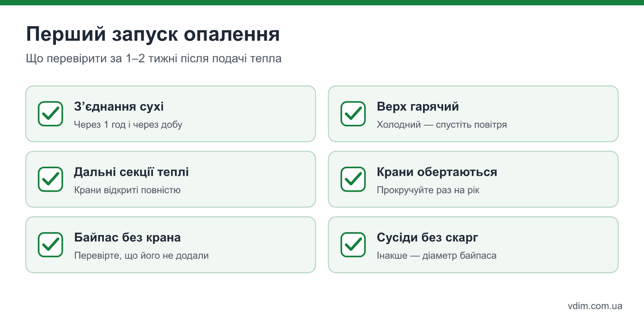This screenshot has height=322, width=644.
Task: Click the Дальні секції теплі heading
Action: tap(131, 172)
